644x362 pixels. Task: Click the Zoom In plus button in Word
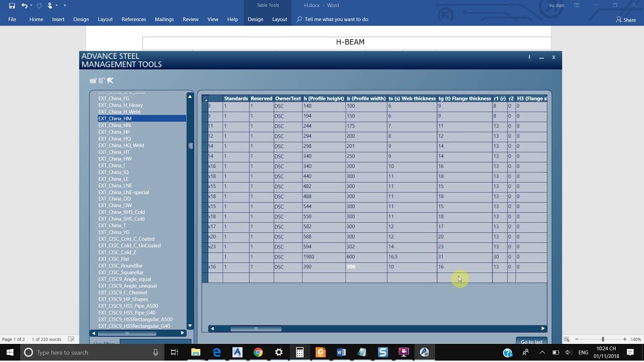pos(625,339)
